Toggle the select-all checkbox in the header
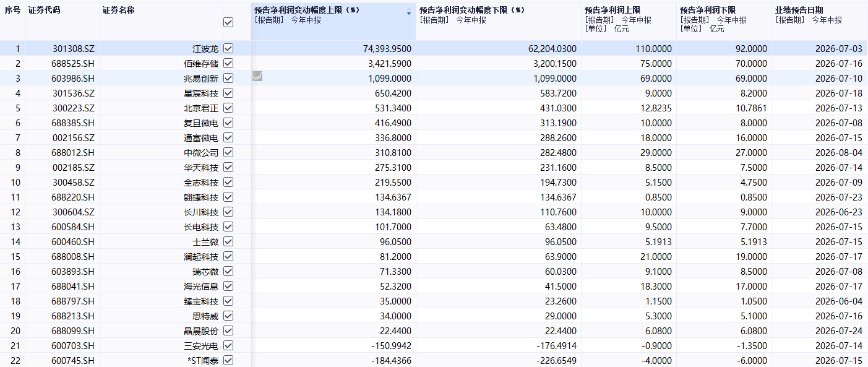The height and width of the screenshot is (367, 868). [x=228, y=22]
